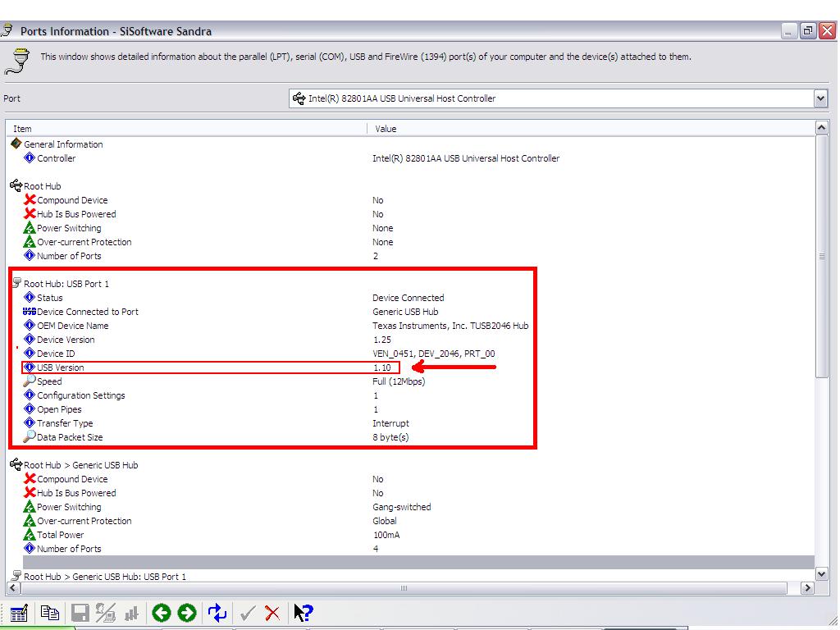Click the red X icon beside Compound Device under Root Hub
The image size is (840, 630).
[30, 199]
